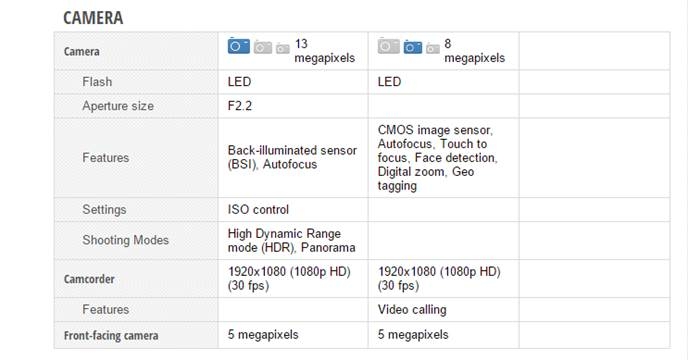Click the 8 megapixels text
Image resolution: width=688 pixels, height=360 pixels.
(474, 50)
